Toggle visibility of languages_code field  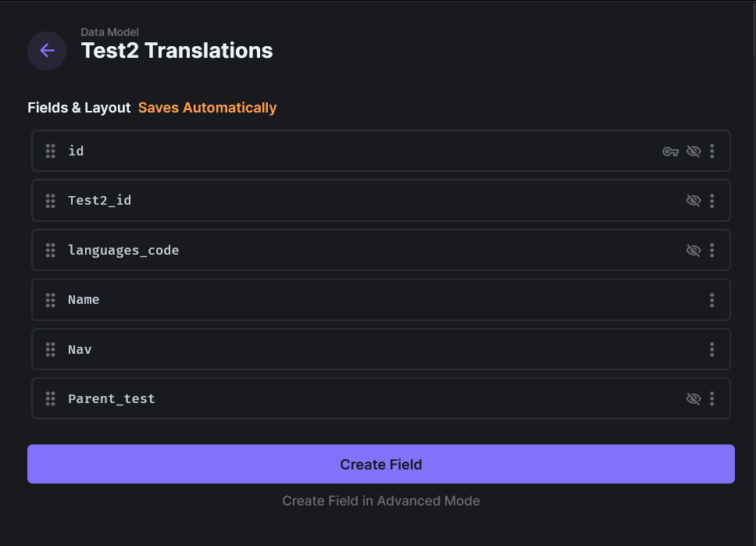[694, 250]
